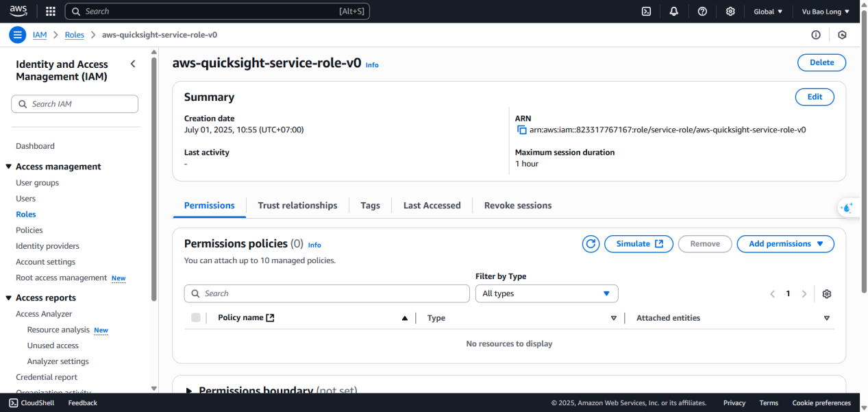
Task: Open the AWS home logo
Action: 18,11
